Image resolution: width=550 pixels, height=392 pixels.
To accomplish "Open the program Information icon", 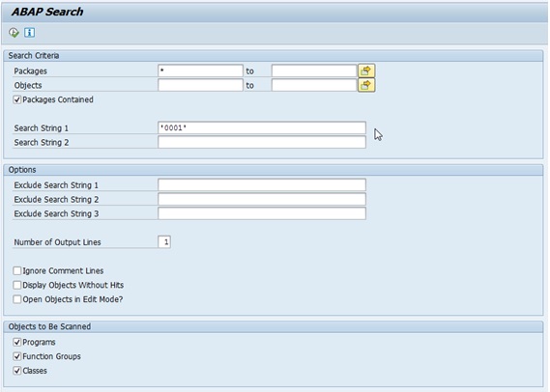I will coord(29,33).
